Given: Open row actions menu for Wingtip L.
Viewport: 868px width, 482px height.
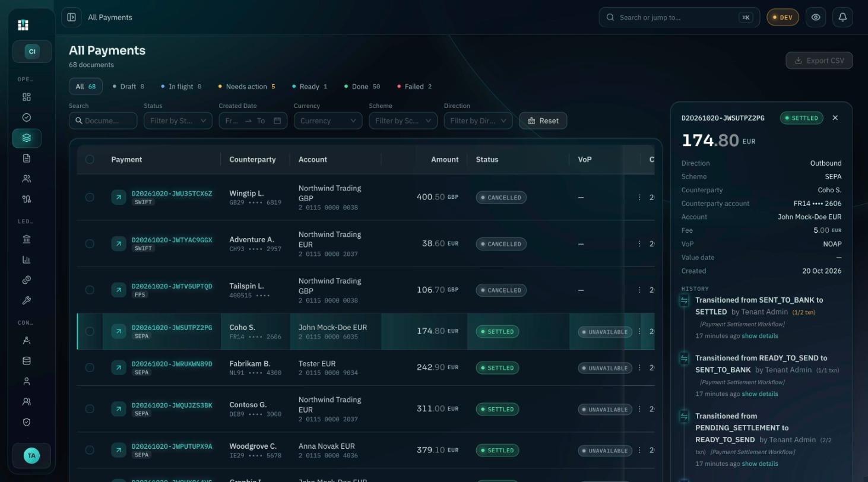Looking at the screenshot, I should click(639, 197).
